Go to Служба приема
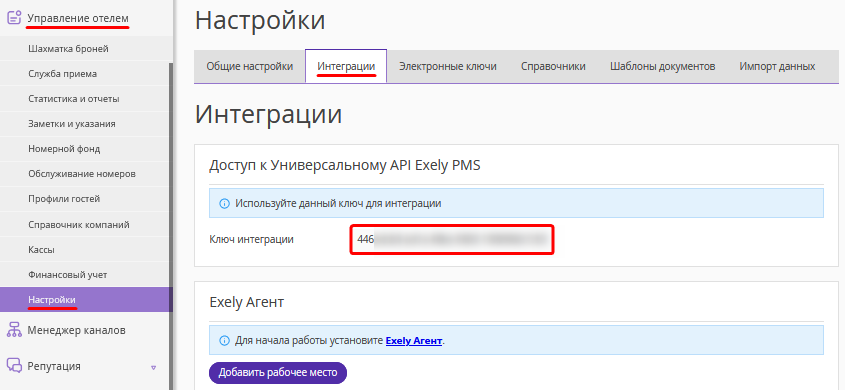Viewport: 845px width, 390px height. [63, 74]
